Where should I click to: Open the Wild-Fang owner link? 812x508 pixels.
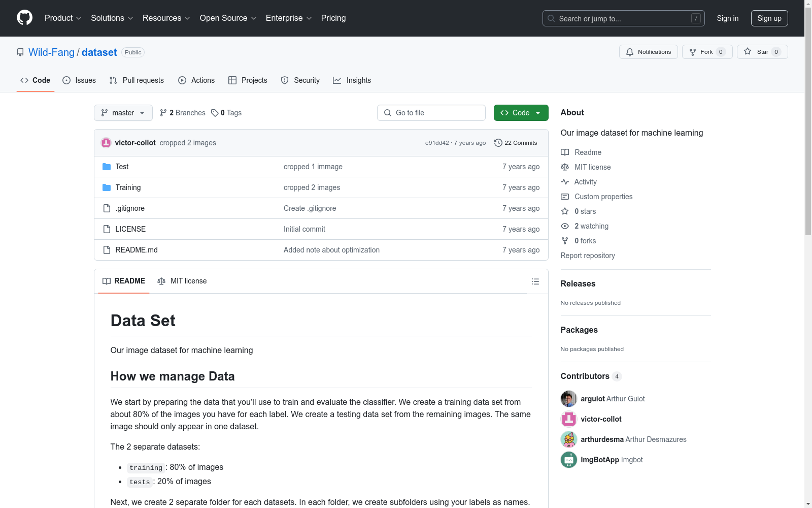(x=51, y=52)
